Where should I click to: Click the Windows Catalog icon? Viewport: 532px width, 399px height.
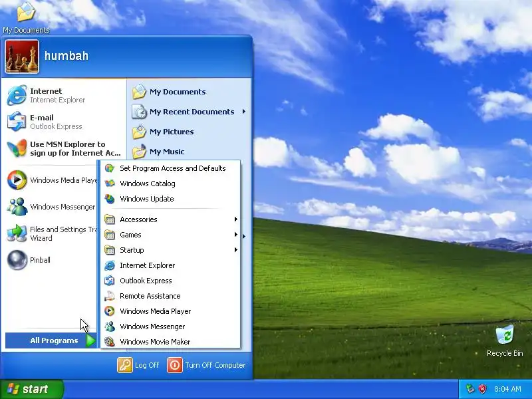(110, 184)
